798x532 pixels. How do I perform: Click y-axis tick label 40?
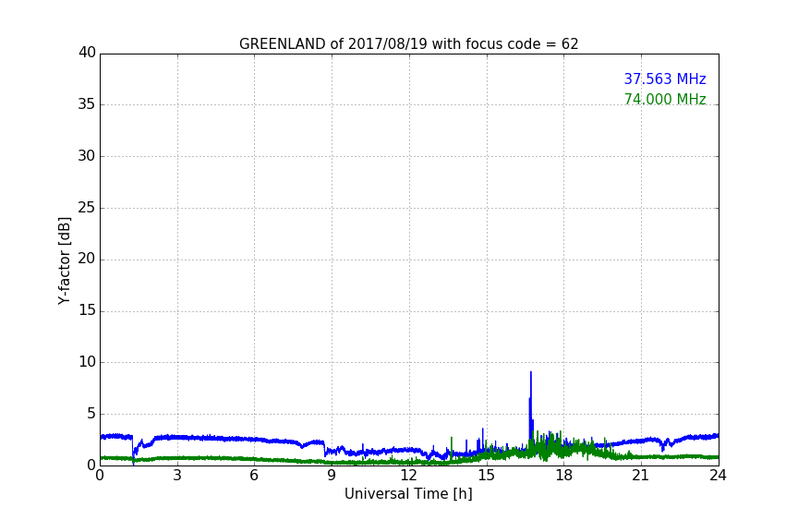[x=87, y=53]
